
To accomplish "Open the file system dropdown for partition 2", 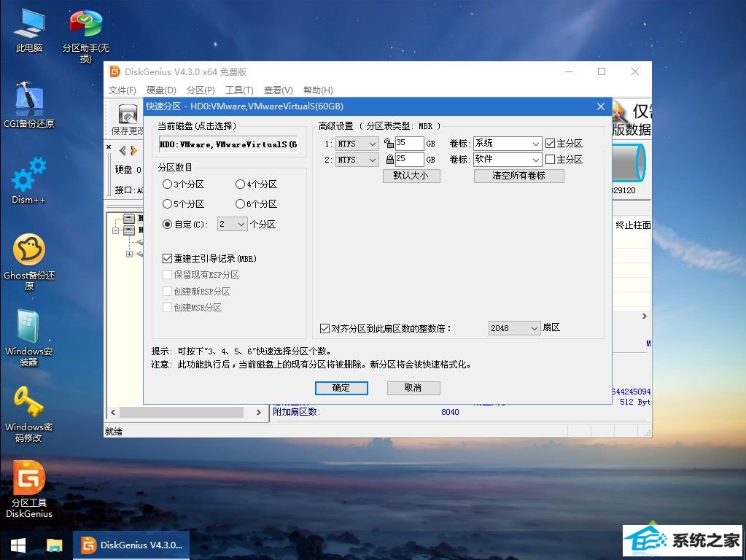I will 357,160.
